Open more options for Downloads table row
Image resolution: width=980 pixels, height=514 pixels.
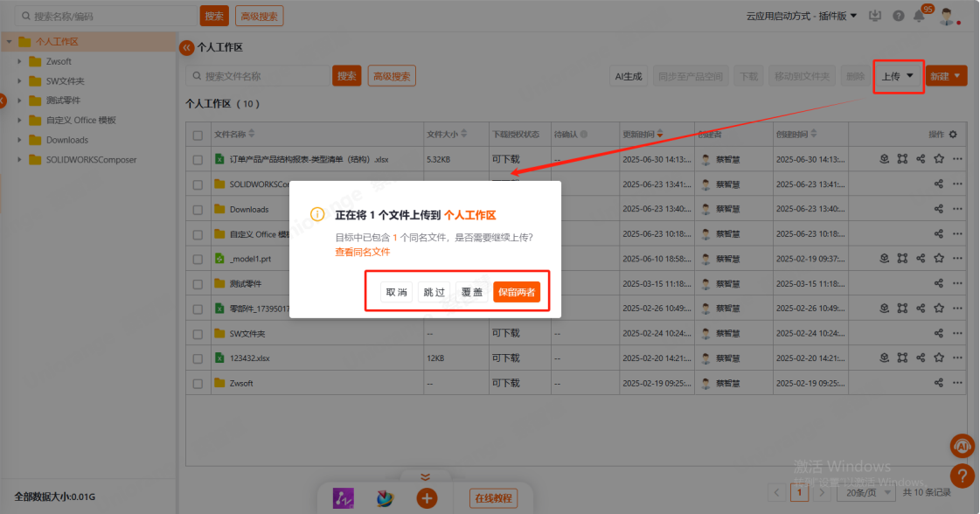click(957, 209)
